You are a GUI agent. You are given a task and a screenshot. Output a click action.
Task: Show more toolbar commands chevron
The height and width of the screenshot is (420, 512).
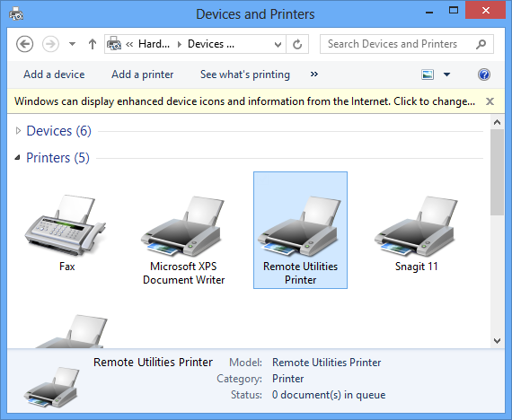(314, 74)
